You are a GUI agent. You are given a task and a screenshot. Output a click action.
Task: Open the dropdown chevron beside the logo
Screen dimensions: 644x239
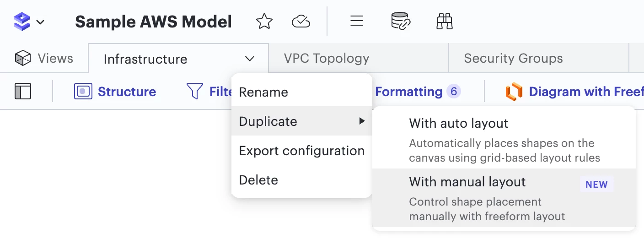pos(40,22)
